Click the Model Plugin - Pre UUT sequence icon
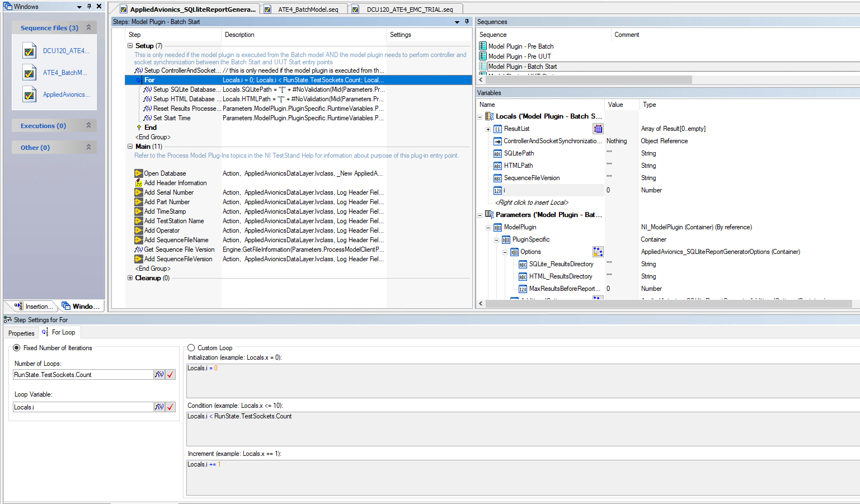Viewport: 860px width, 504px height. [x=483, y=56]
